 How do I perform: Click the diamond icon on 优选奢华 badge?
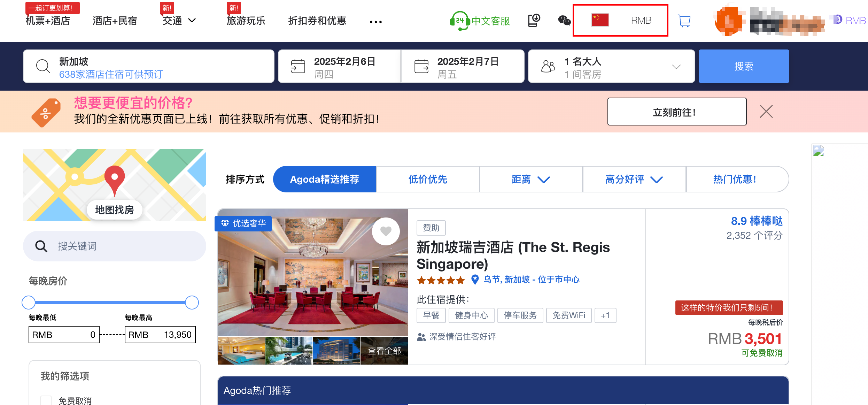pyautogui.click(x=225, y=223)
